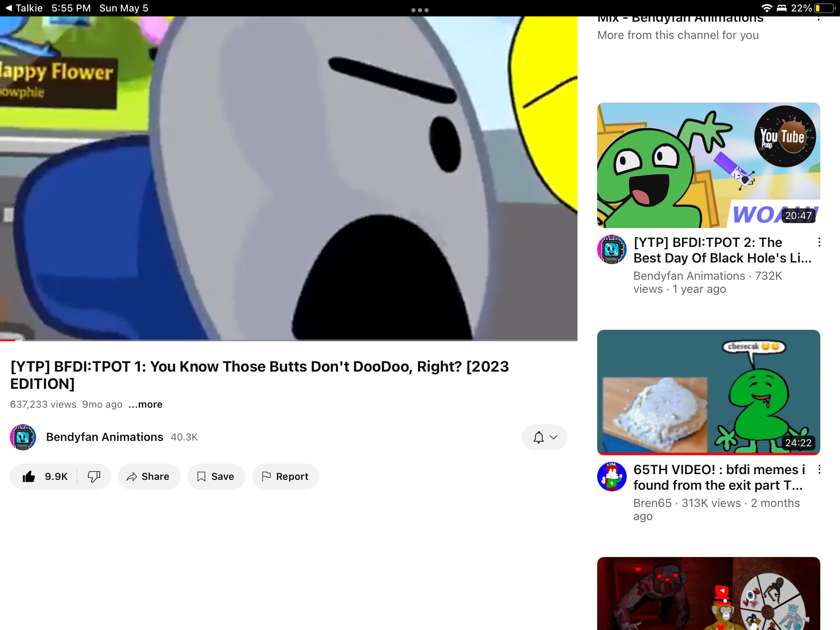Open options menu for the Mix playlist
The width and height of the screenshot is (840, 630).
[818, 19]
